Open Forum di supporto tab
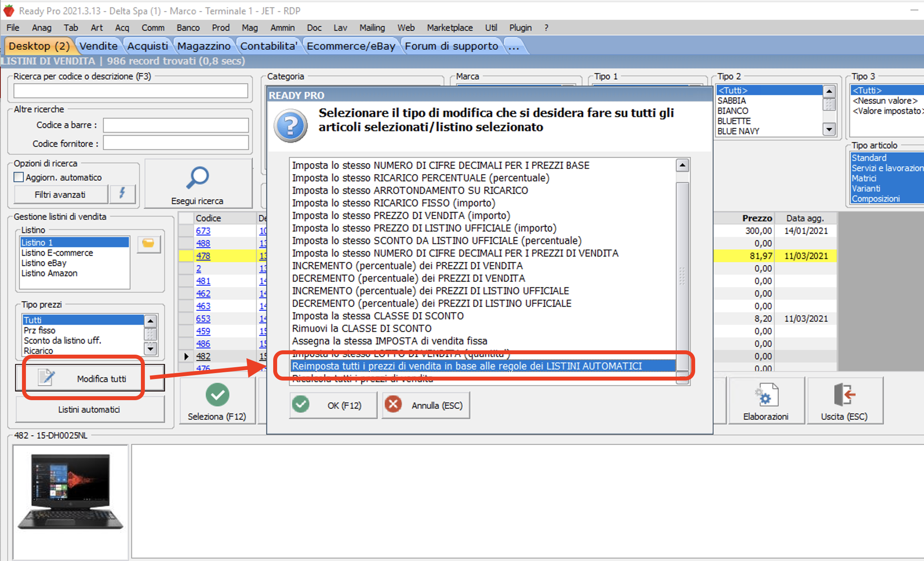 [x=451, y=46]
